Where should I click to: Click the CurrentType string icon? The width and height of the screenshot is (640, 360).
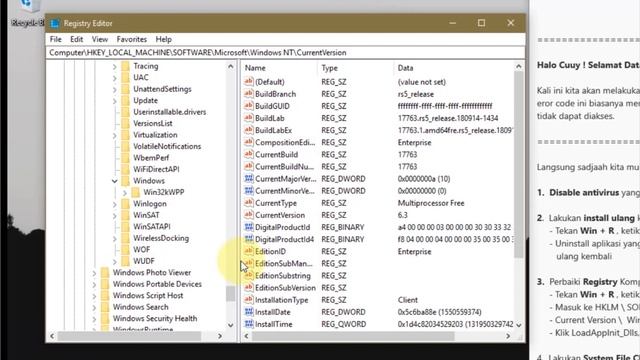click(249, 203)
